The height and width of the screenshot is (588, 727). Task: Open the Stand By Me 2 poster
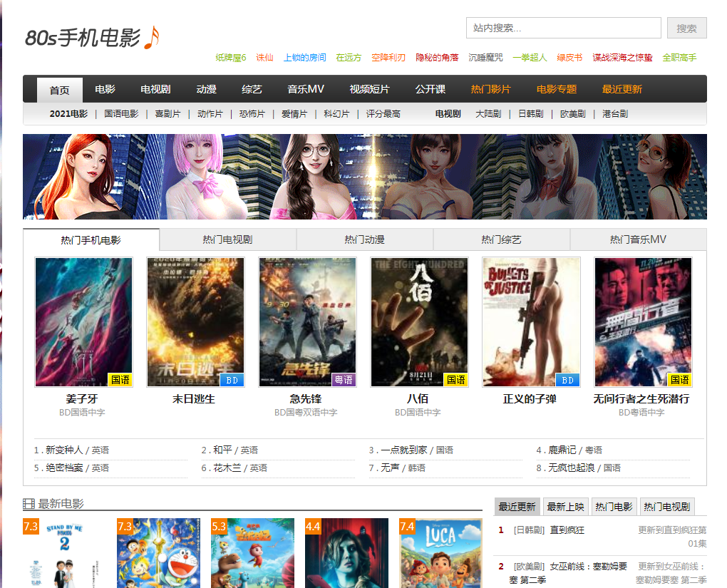(64, 553)
